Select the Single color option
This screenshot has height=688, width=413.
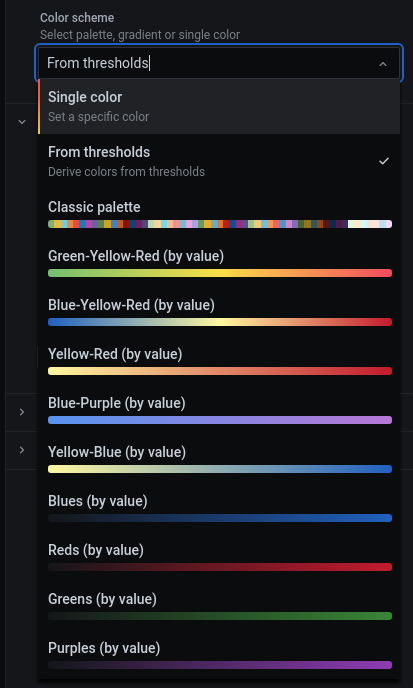click(219, 107)
